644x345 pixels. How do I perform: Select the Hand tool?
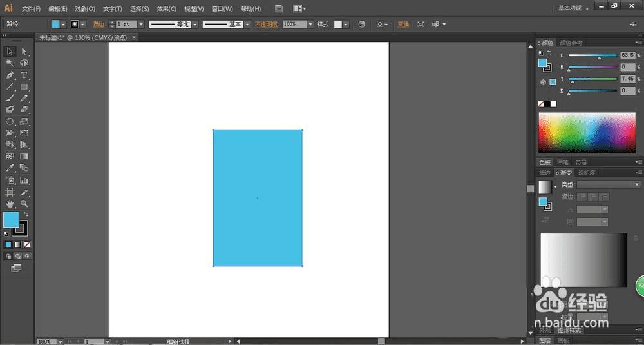coord(10,204)
